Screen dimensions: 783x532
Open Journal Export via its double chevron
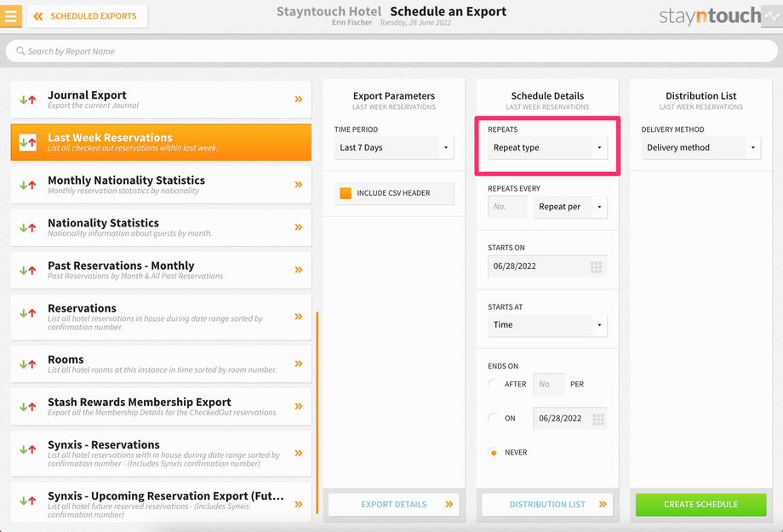(299, 100)
